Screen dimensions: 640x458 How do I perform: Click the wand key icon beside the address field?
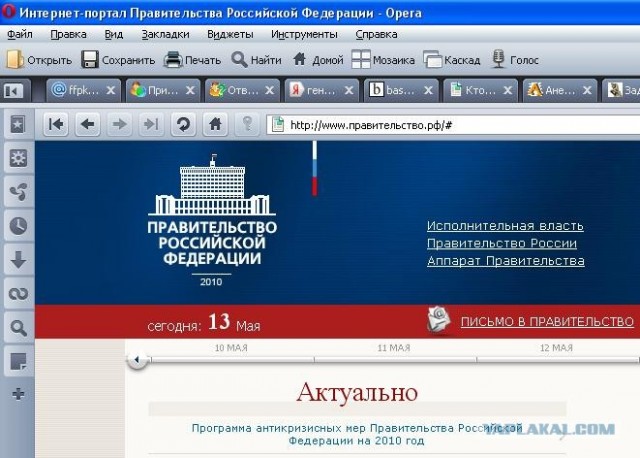click(247, 124)
